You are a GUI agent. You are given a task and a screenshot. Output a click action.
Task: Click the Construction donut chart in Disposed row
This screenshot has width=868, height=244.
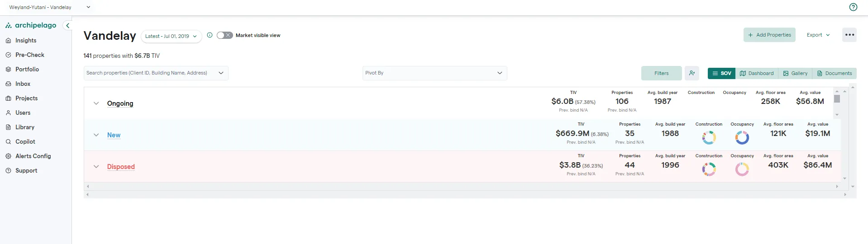(x=709, y=169)
